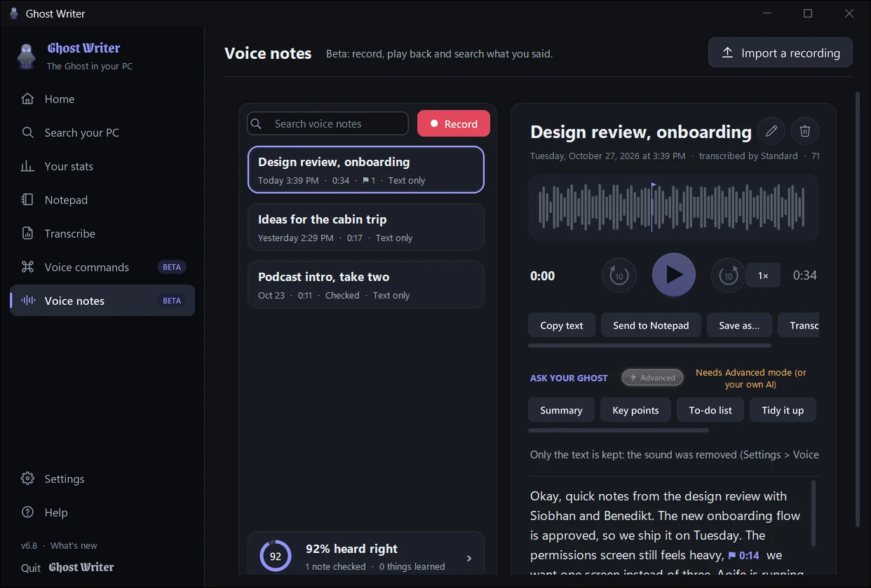Click the Settings gear icon

(28, 479)
